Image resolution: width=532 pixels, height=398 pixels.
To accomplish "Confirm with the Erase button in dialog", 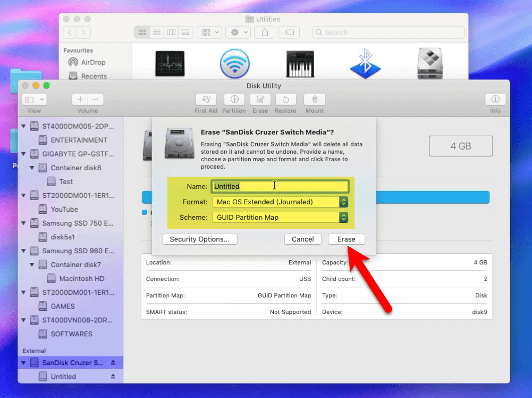I will [x=347, y=239].
